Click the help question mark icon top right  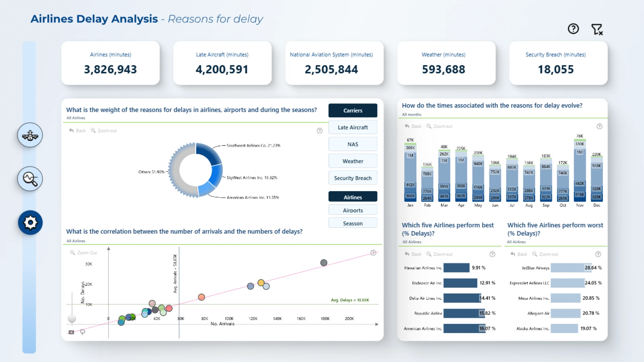pyautogui.click(x=573, y=29)
